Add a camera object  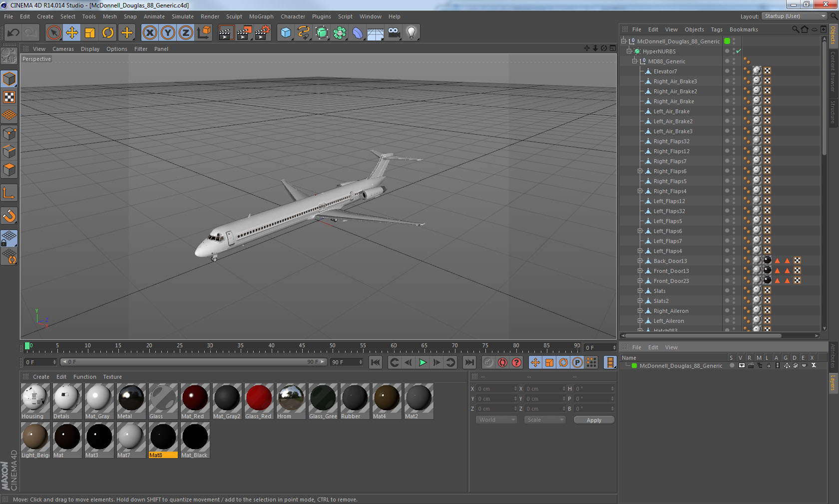click(x=394, y=33)
